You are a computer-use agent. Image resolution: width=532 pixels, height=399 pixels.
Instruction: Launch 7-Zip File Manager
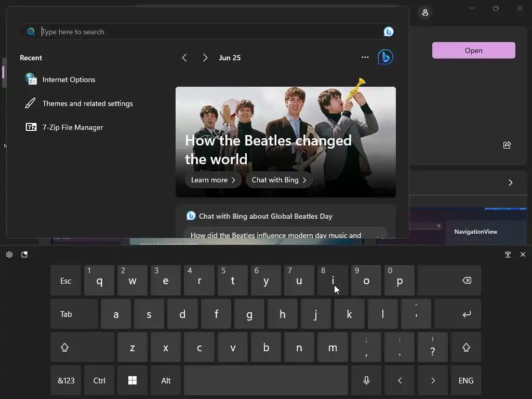64,127
